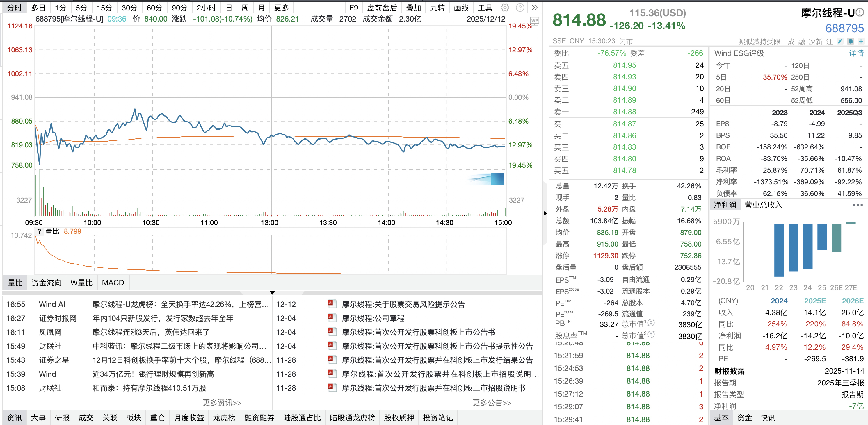
Task: Click the pencil note edit icon
Action: (840, 41)
